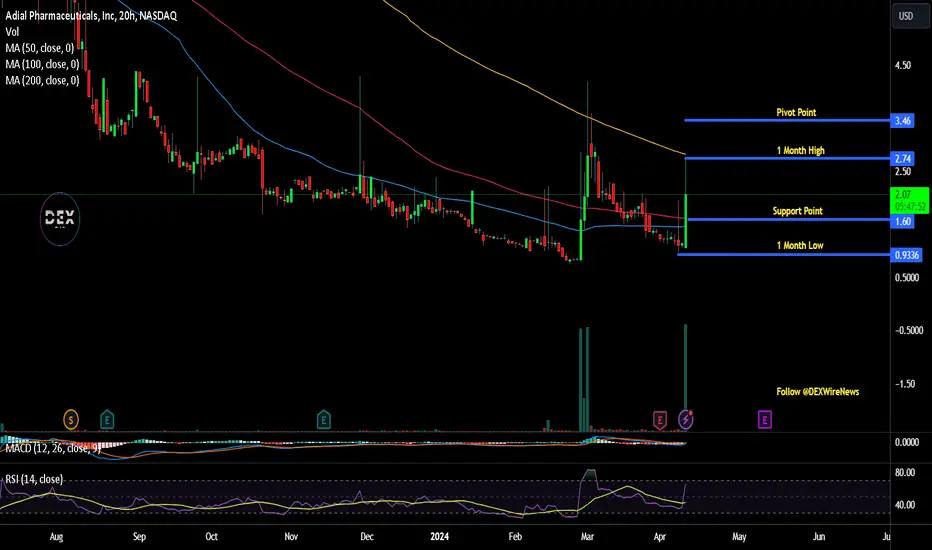This screenshot has height=550, width=932.
Task: Click the purple E earnings marker near May
Action: pos(764,420)
